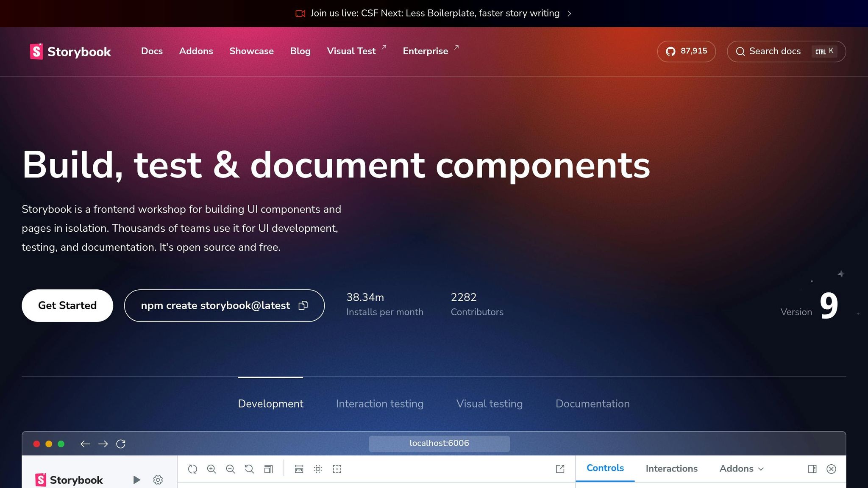Viewport: 868px width, 488px height.
Task: Click the reset zoom icon
Action: (249, 469)
